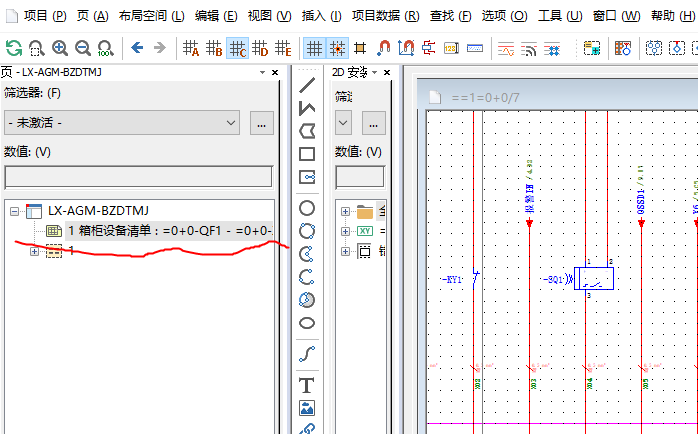The width and height of the screenshot is (698, 434).
Task: Open the 筛选器 filter dropdown showing 未激活
Action: (122, 122)
